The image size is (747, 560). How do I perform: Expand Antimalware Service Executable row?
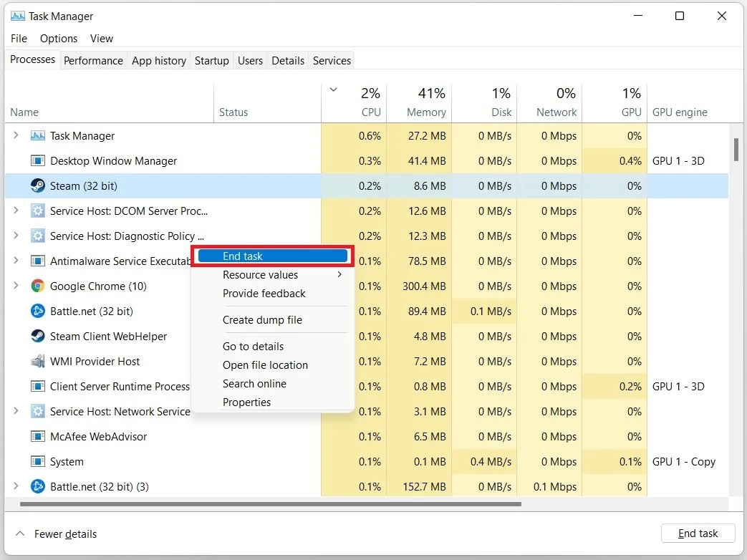(16, 261)
